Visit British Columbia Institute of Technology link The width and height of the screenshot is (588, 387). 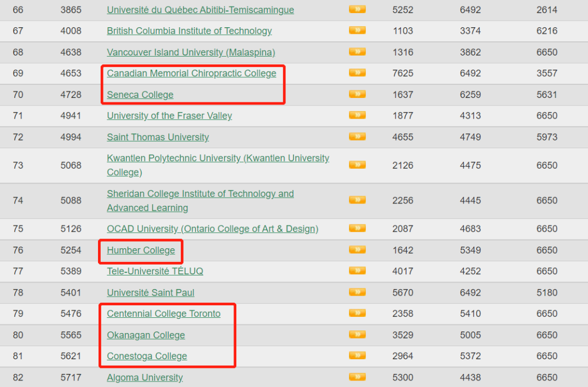pyautogui.click(x=189, y=30)
